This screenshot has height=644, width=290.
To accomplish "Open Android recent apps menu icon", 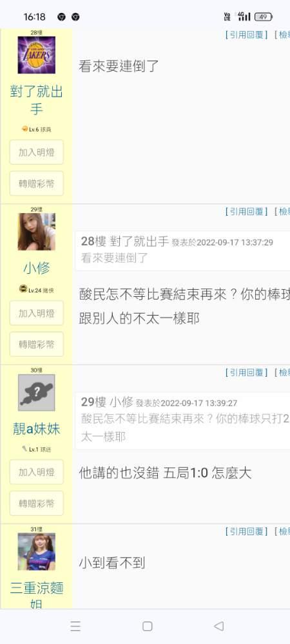I will coord(75,627).
